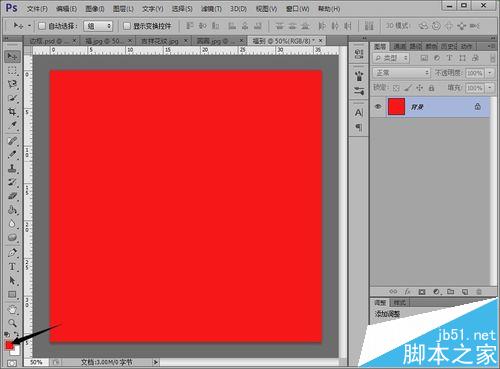Open the 组 auto-select dropdown
The width and height of the screenshot is (500, 369).
(98, 26)
